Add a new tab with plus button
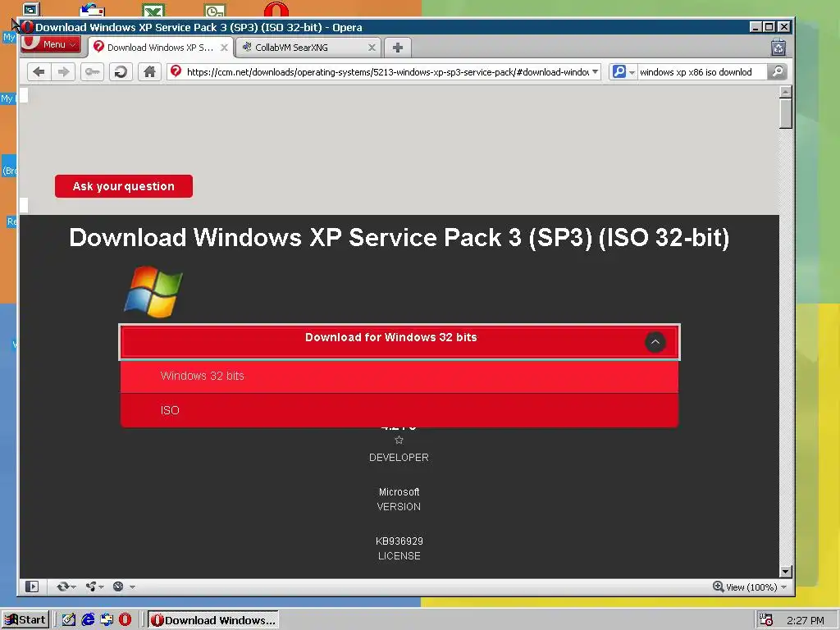This screenshot has width=840, height=630. click(398, 48)
